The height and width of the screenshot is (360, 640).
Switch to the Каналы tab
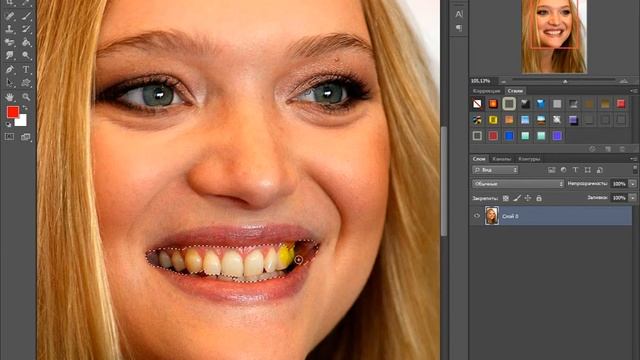click(502, 159)
